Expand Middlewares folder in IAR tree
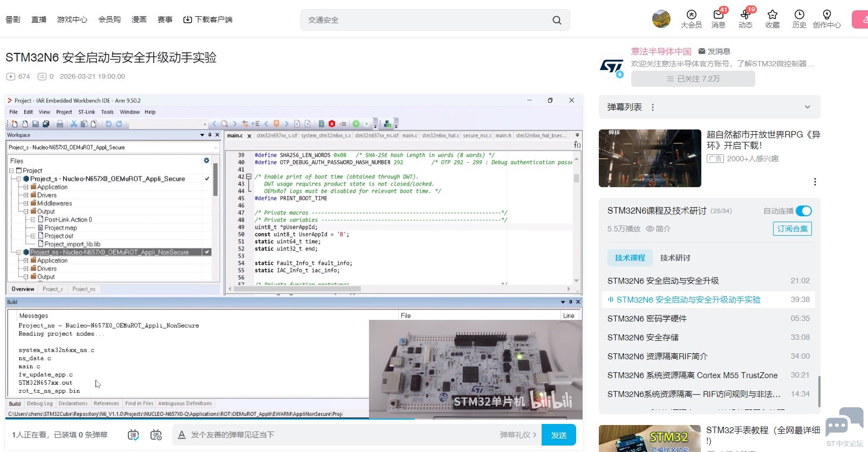Viewport: 868px width, 452px height. (25, 203)
